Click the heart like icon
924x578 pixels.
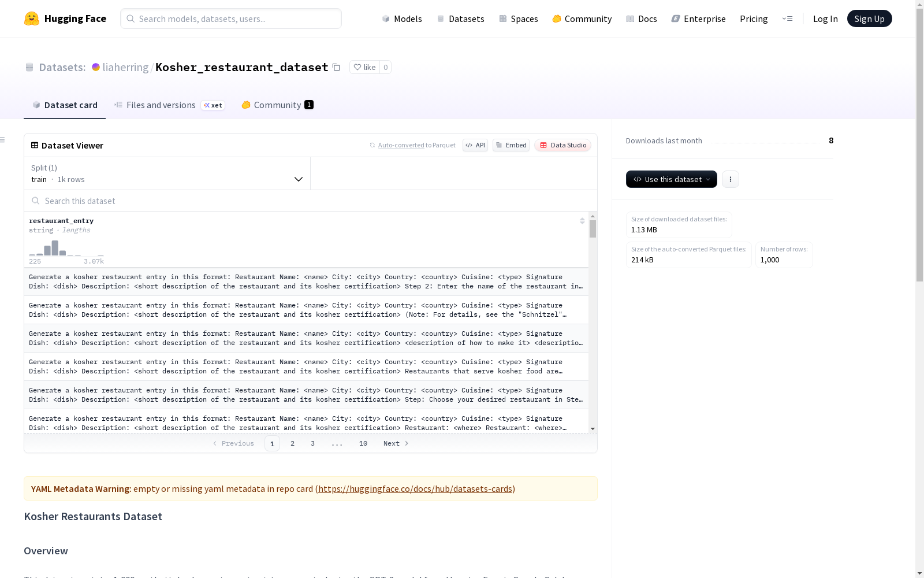(x=357, y=67)
